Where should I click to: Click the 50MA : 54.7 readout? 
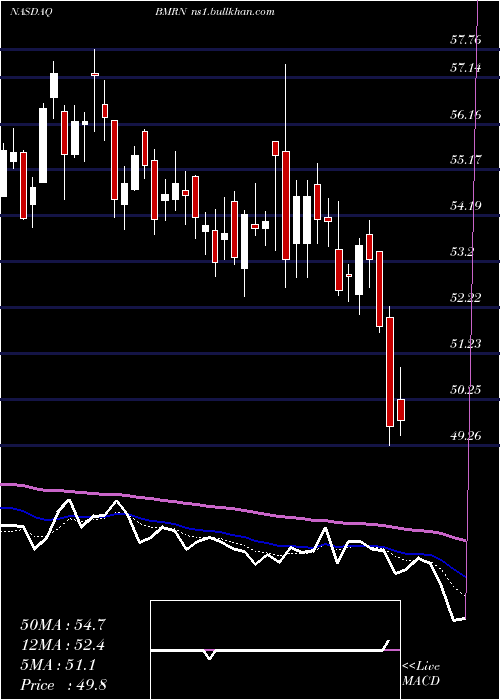pos(63,625)
